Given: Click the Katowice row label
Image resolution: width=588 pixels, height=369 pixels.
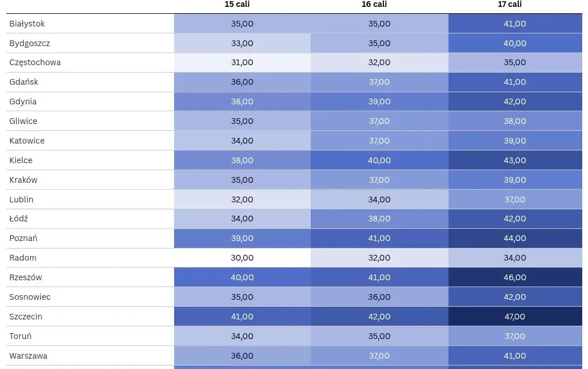Looking at the screenshot, I should click(x=27, y=141).
